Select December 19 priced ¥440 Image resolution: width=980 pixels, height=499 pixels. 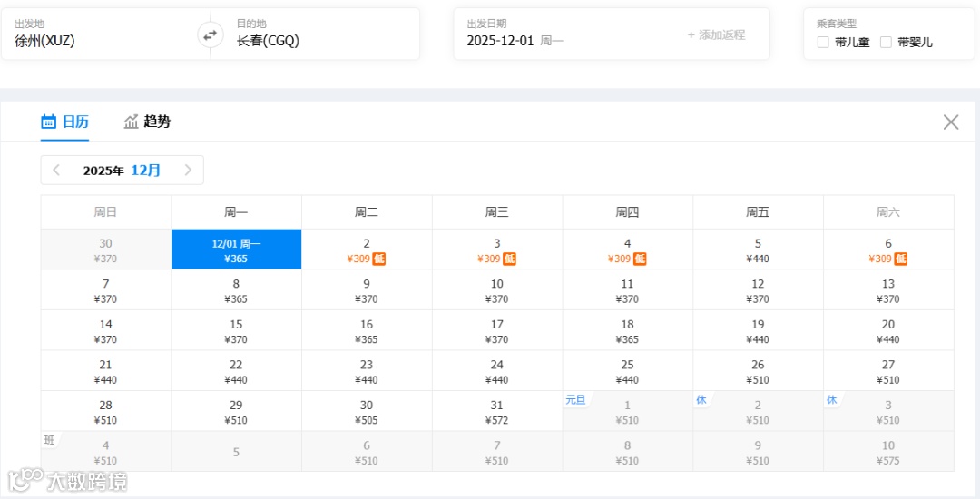click(x=758, y=330)
